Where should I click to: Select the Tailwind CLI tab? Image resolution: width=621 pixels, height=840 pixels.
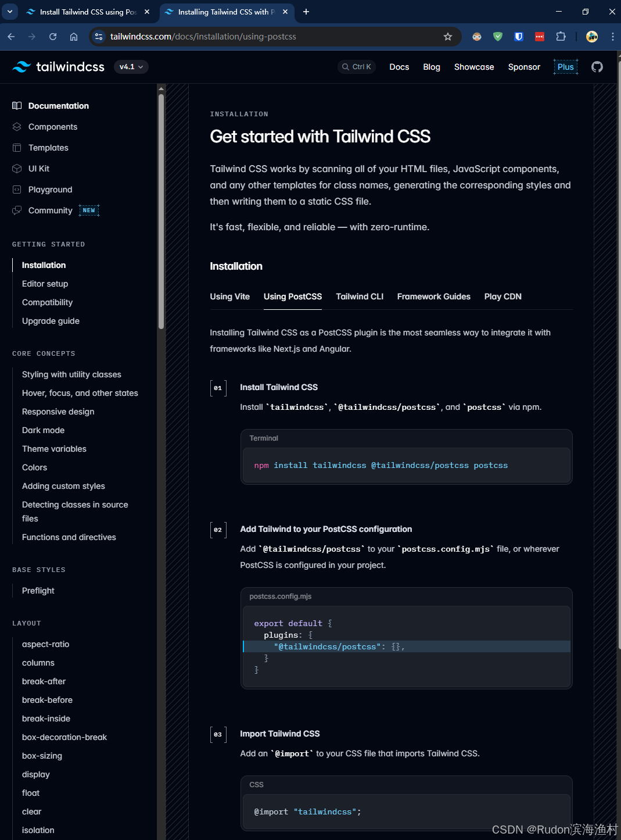(360, 296)
